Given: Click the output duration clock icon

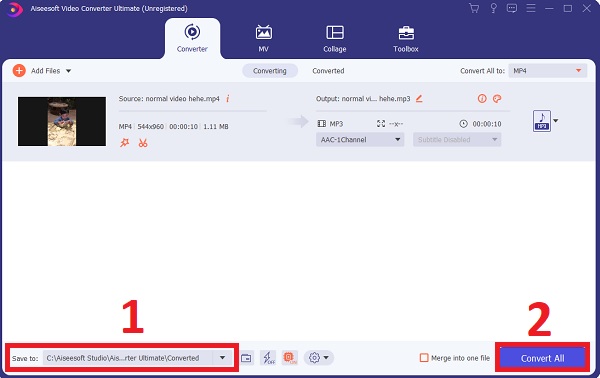Looking at the screenshot, I should [x=463, y=124].
